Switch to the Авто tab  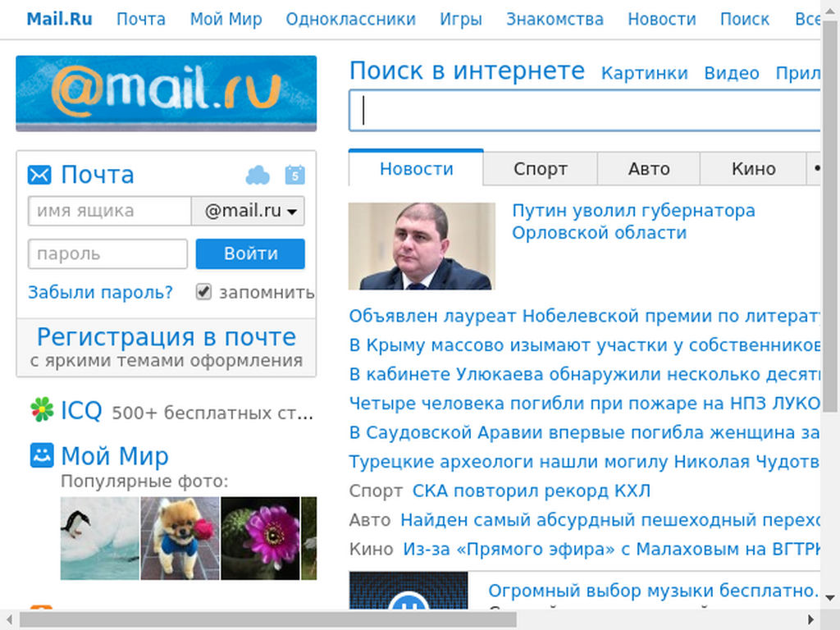point(649,169)
